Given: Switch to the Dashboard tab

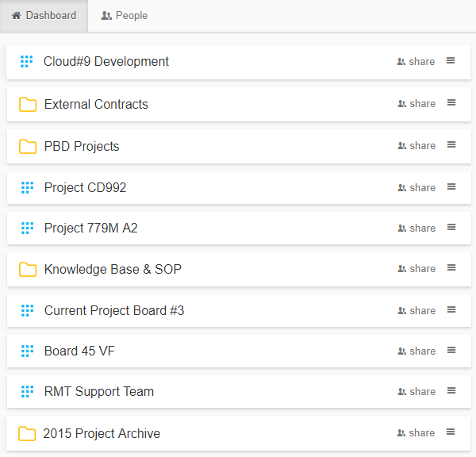Looking at the screenshot, I should [44, 16].
